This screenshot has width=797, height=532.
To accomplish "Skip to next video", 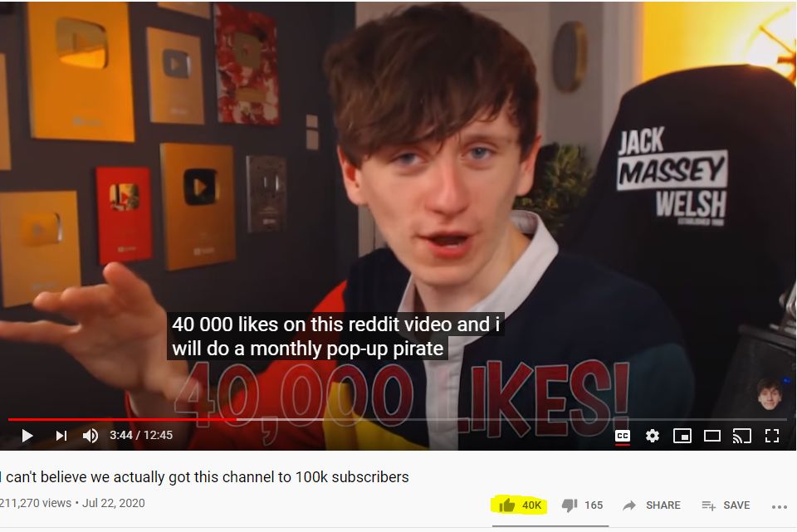I will click(x=61, y=436).
